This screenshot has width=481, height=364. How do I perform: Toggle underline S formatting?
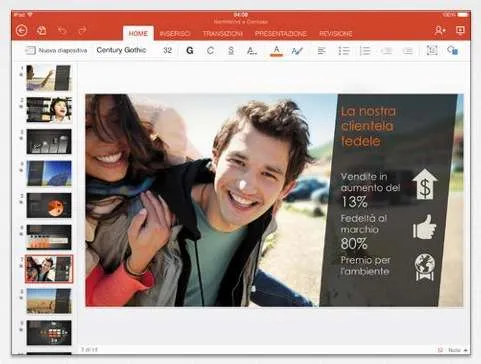tap(231, 51)
